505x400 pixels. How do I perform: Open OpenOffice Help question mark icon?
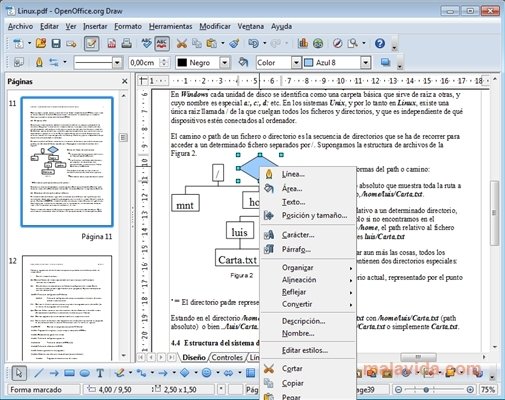tap(380, 43)
